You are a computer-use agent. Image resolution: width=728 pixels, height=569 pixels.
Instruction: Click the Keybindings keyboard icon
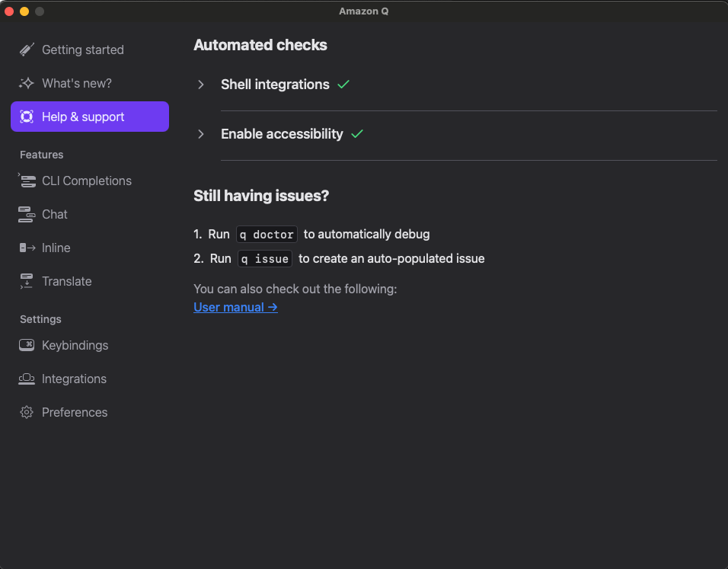pyautogui.click(x=27, y=345)
